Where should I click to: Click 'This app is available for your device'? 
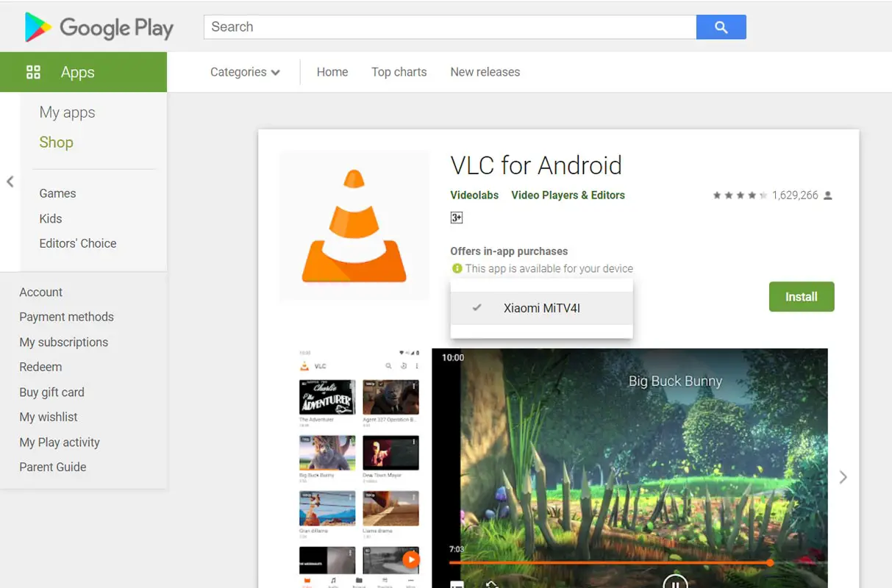[x=549, y=268]
